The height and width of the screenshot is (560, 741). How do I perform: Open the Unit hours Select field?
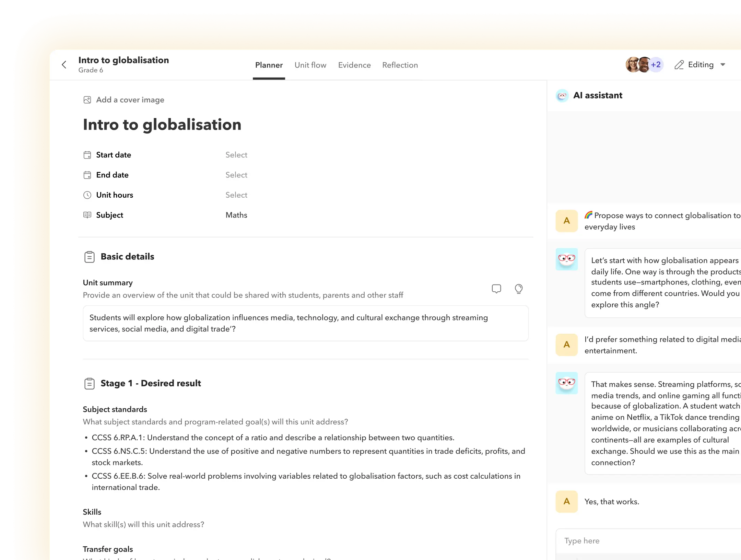click(x=236, y=195)
